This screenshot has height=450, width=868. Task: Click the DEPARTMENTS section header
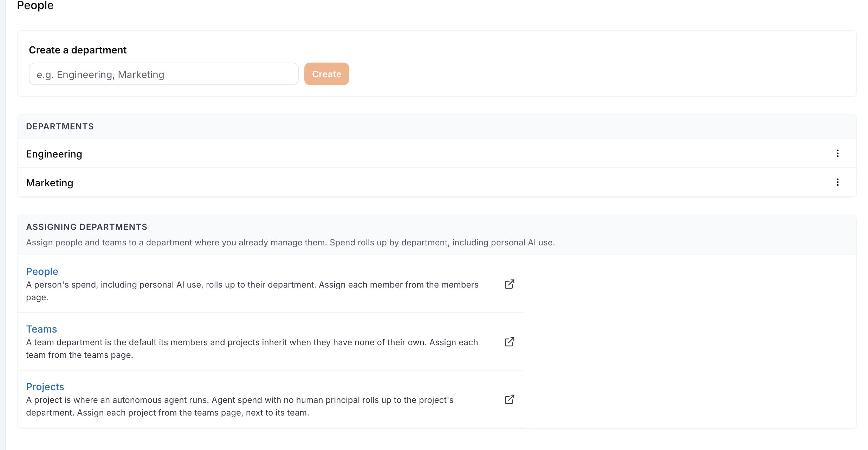pyautogui.click(x=60, y=127)
